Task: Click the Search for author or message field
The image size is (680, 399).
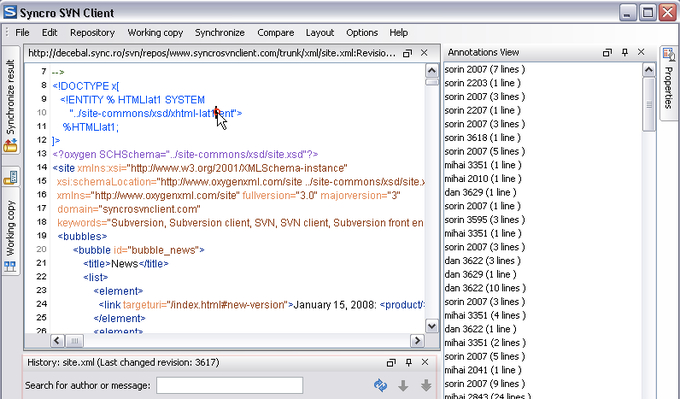Action: [229, 385]
